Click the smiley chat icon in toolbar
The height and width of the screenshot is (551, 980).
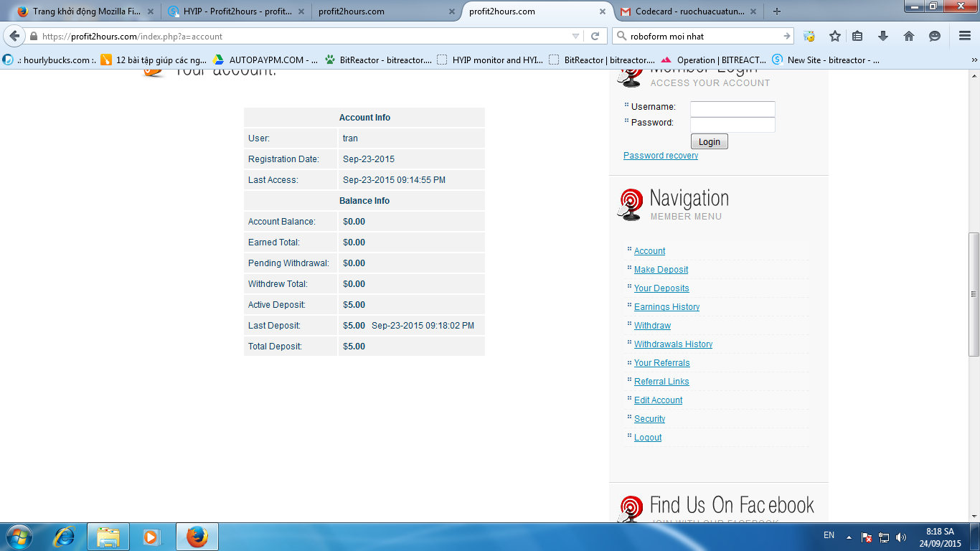pos(935,36)
